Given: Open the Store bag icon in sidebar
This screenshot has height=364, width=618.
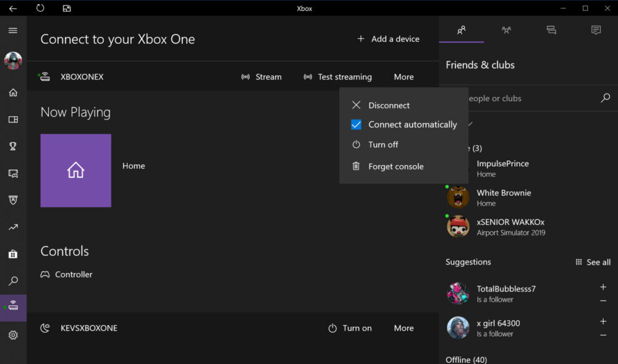Looking at the screenshot, I should tap(13, 253).
